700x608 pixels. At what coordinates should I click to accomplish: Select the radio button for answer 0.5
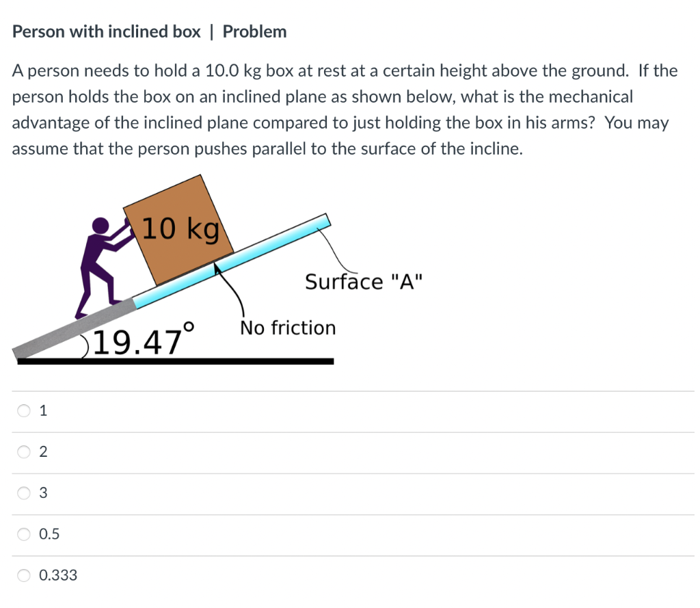23,534
